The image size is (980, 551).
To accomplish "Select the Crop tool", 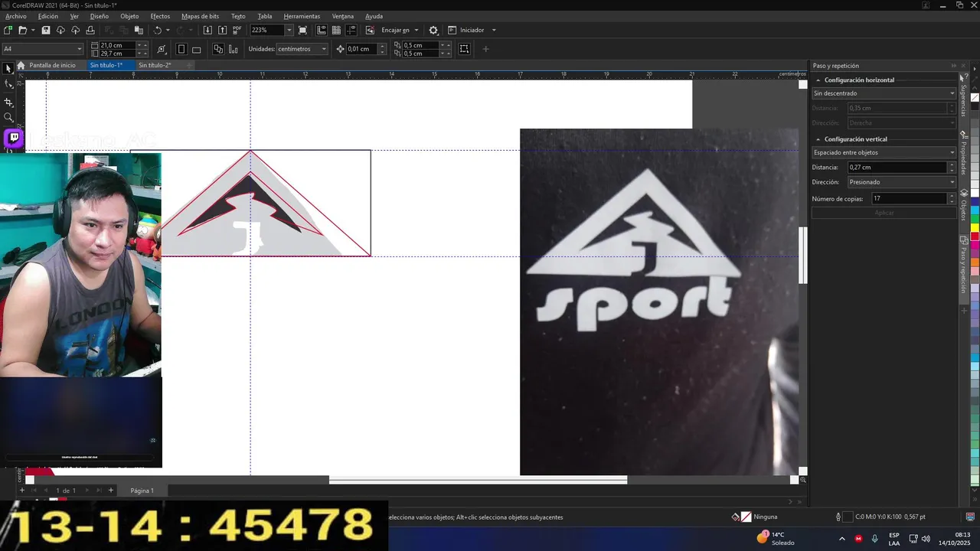I will click(8, 102).
